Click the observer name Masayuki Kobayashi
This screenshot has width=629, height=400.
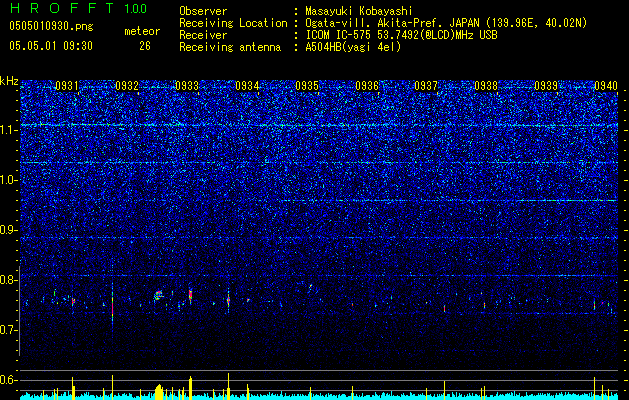(x=359, y=12)
